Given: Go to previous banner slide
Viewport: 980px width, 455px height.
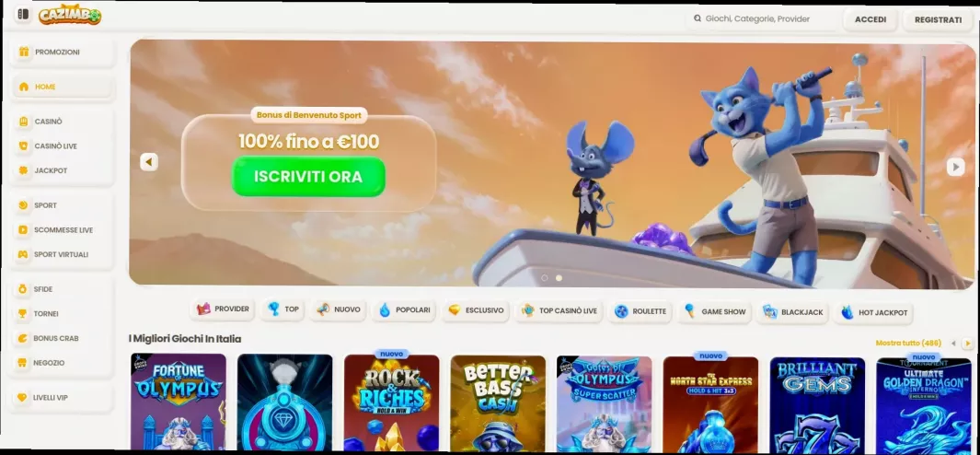Looking at the screenshot, I should pos(149,162).
